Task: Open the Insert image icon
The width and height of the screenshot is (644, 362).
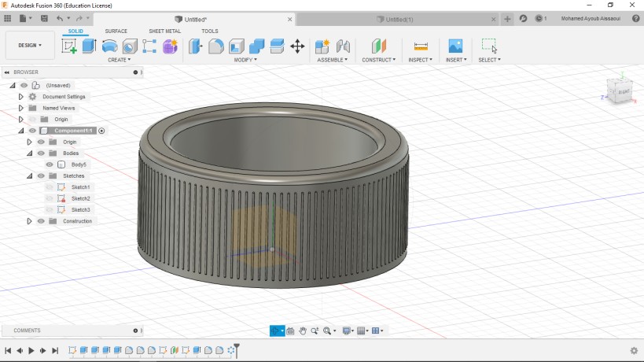Action: [x=454, y=46]
